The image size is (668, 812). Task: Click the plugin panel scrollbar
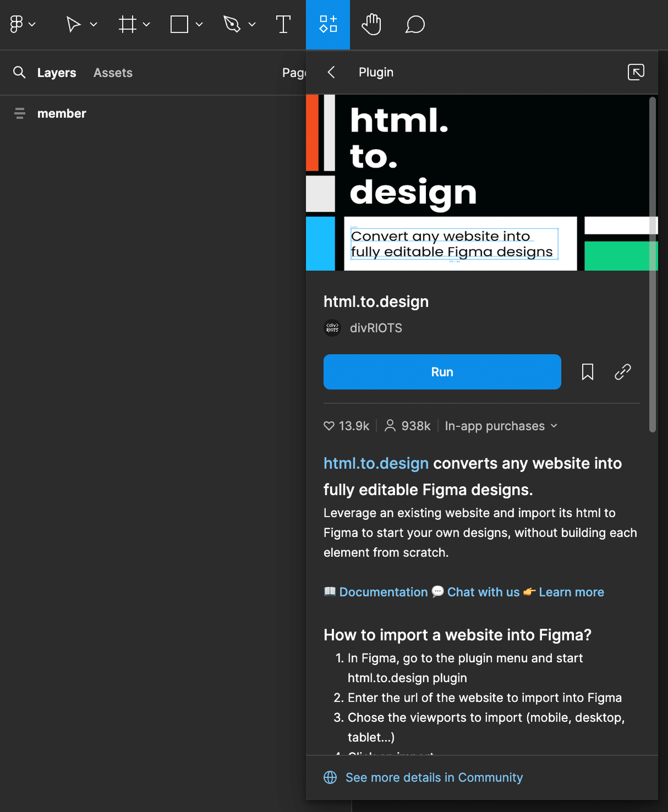tap(652, 265)
